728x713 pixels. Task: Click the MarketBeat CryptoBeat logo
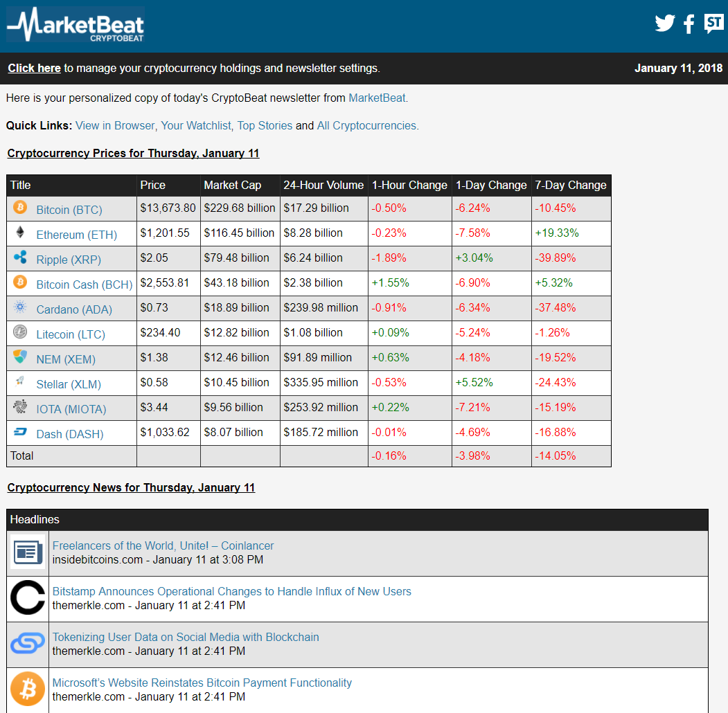coord(76,26)
